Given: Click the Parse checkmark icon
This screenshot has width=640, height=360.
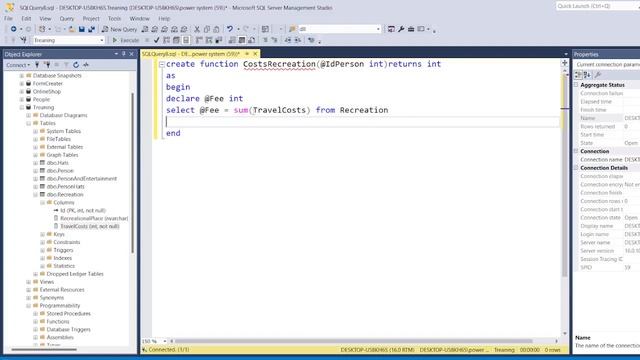Looking at the screenshot, I should pos(156,40).
